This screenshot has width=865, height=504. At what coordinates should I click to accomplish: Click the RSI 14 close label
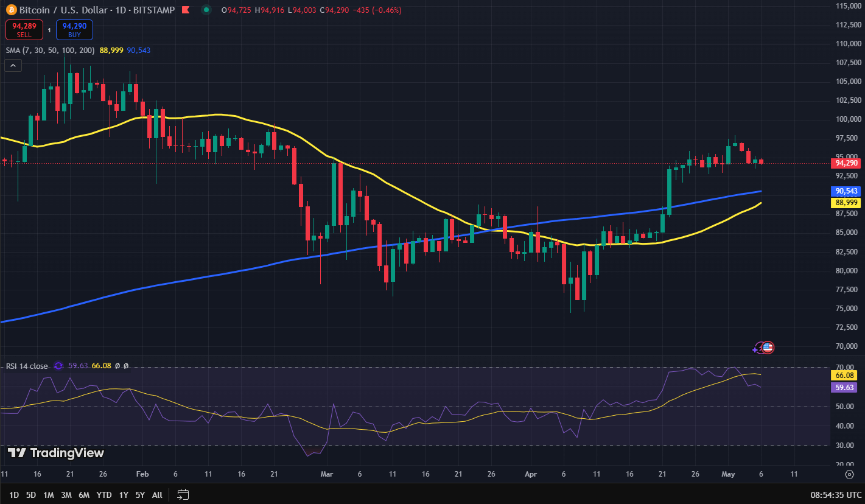coord(26,366)
